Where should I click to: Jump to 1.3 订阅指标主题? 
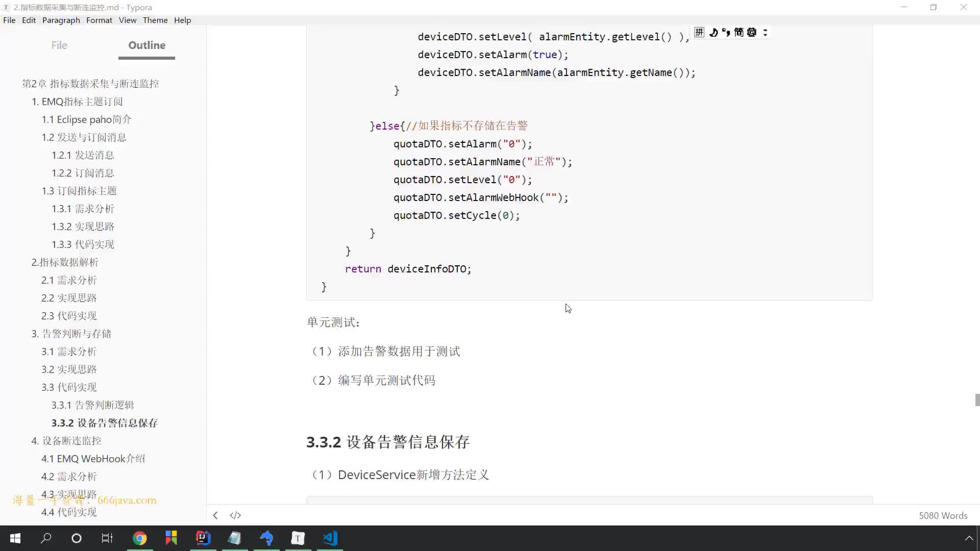pos(79,191)
